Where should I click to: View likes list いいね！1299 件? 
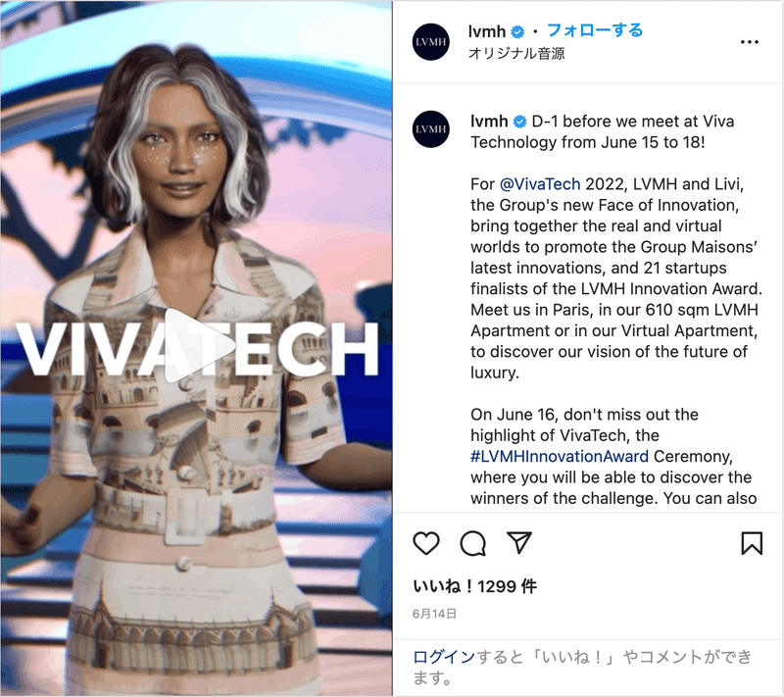[x=474, y=586]
